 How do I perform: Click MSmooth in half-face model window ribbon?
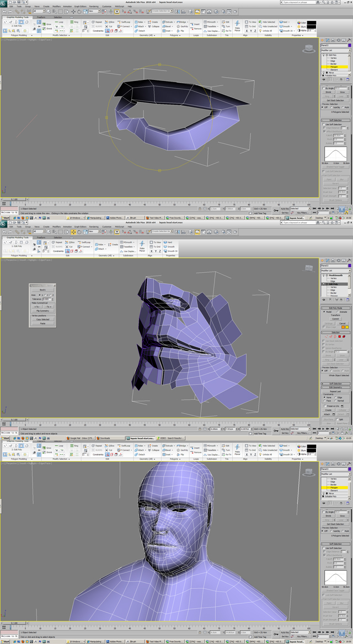pos(126,242)
